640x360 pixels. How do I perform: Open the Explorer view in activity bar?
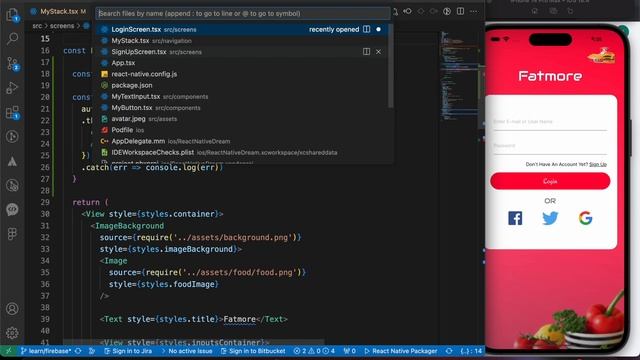tap(12, 15)
